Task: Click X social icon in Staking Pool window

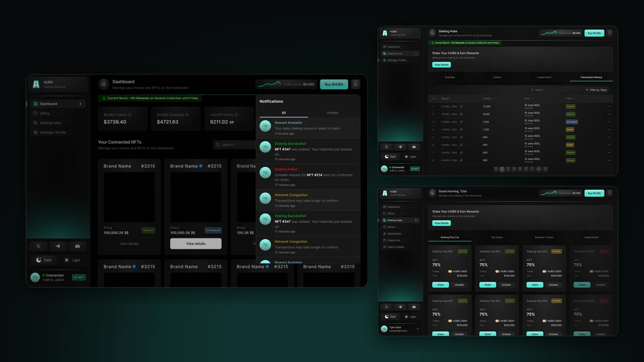Action: pos(386,307)
